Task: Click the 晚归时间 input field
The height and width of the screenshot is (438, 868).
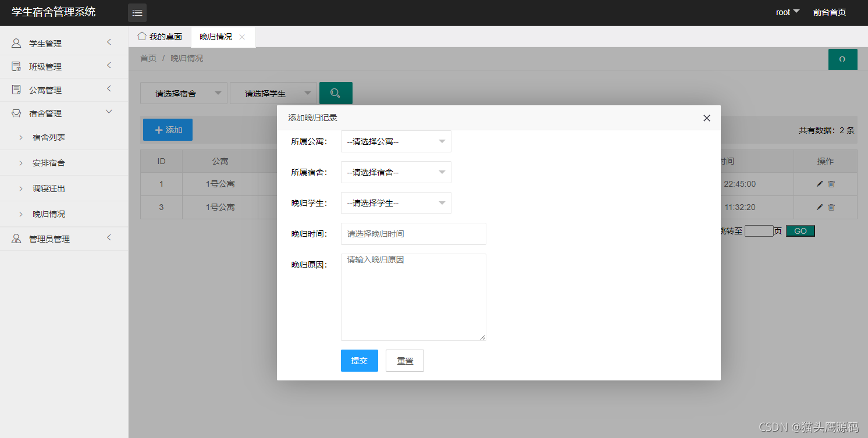Action: [x=414, y=234]
